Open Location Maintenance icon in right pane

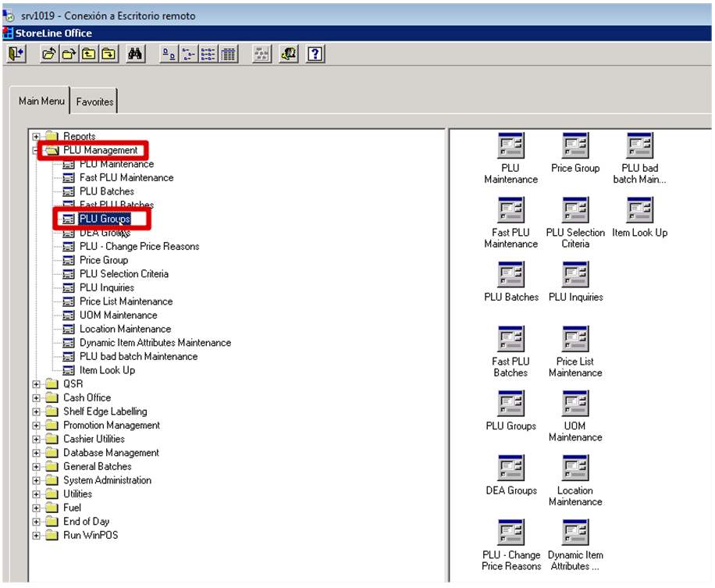(x=575, y=469)
